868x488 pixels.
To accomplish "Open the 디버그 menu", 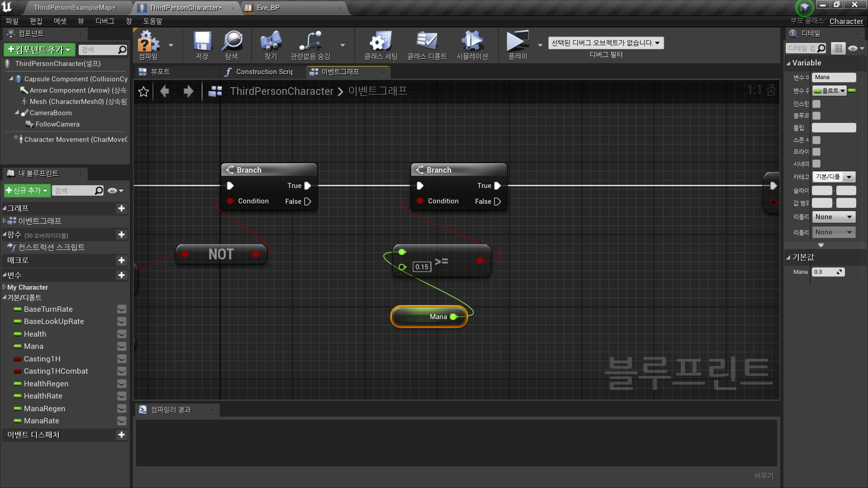I will click(x=104, y=21).
